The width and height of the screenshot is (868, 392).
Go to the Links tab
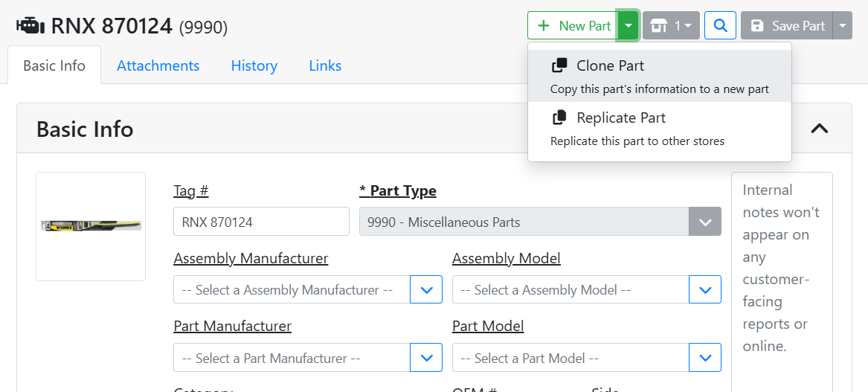pos(325,65)
